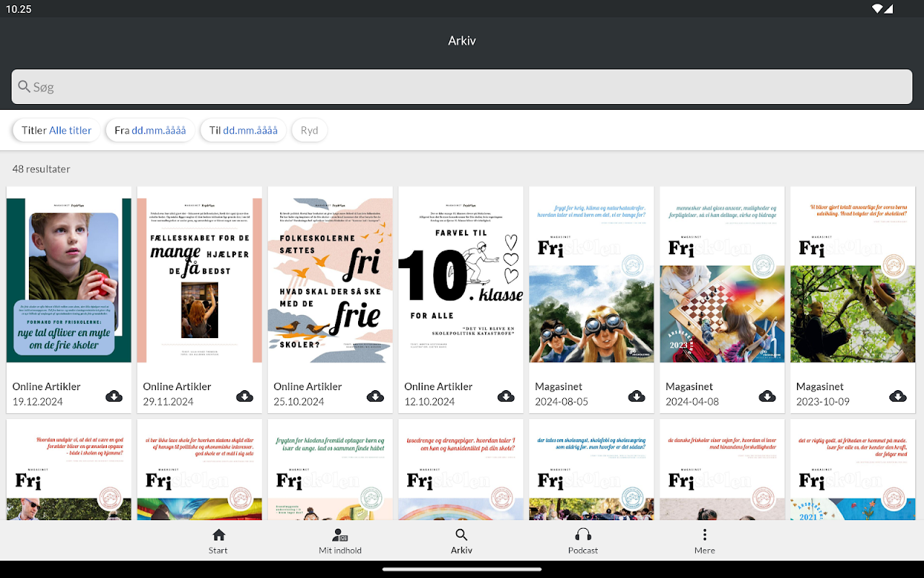Image resolution: width=924 pixels, height=578 pixels.
Task: Open the Podcast tab
Action: click(583, 540)
